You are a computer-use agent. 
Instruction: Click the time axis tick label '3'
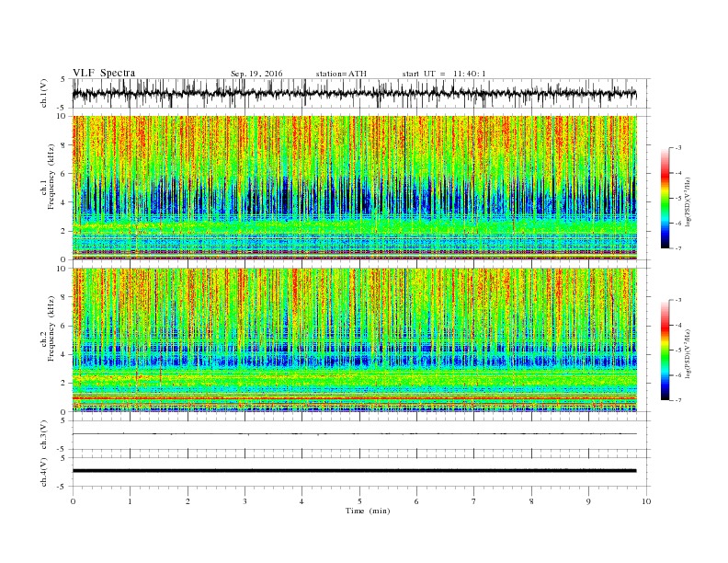pos(245,501)
